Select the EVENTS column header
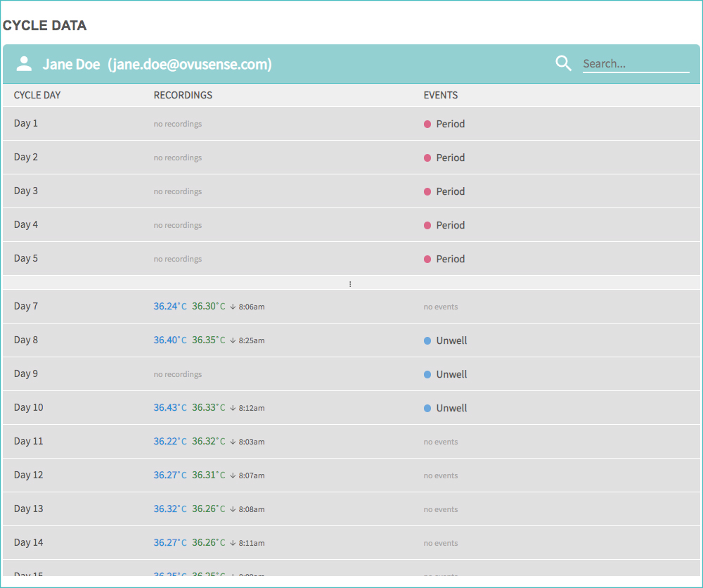Screen dimensions: 703x588 441,95
